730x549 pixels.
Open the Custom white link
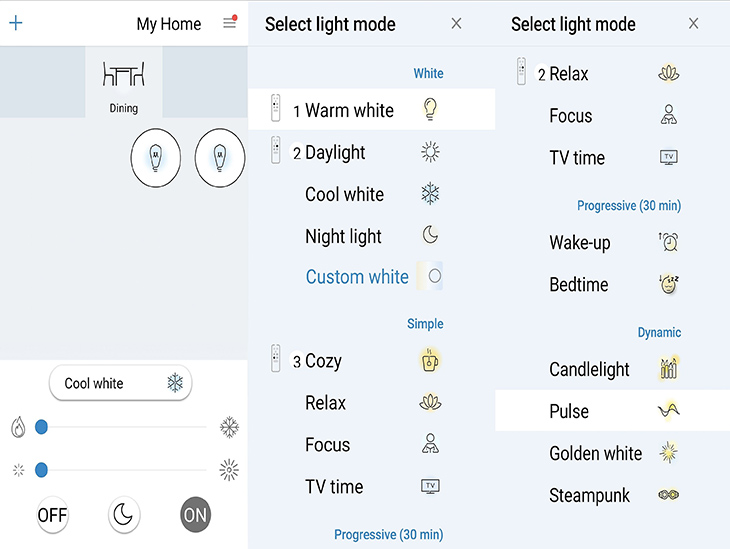(x=357, y=277)
